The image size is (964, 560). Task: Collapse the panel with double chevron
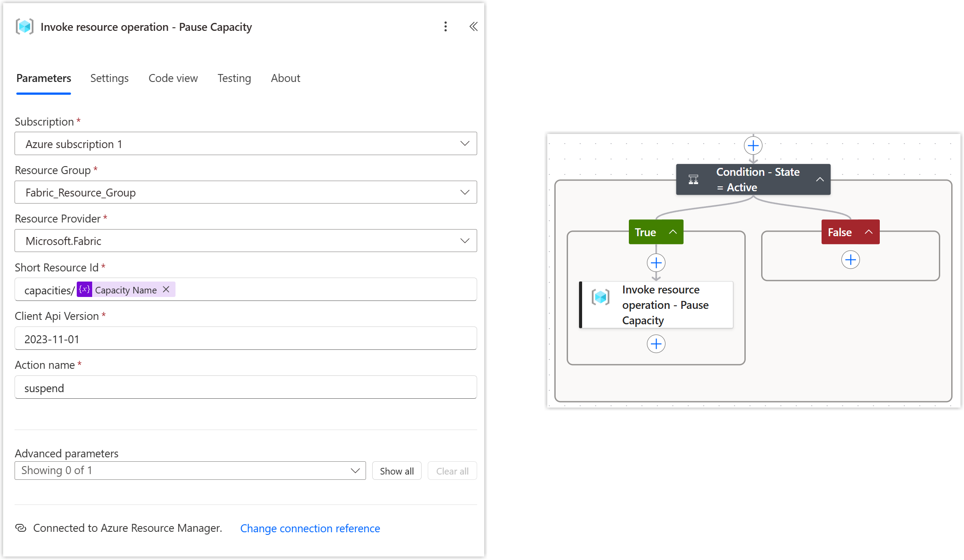click(x=473, y=27)
